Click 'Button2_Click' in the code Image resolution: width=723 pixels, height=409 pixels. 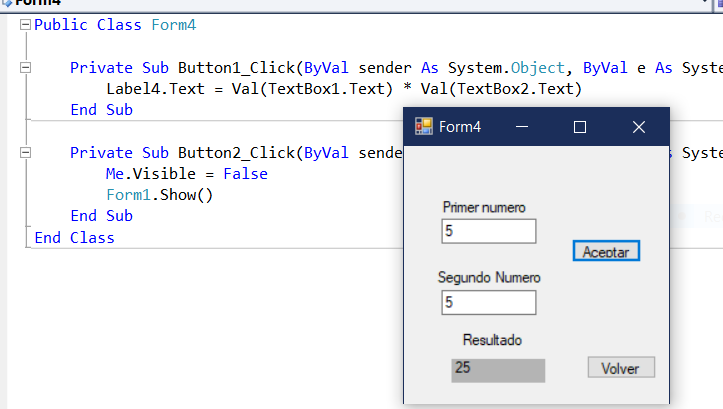tap(237, 153)
